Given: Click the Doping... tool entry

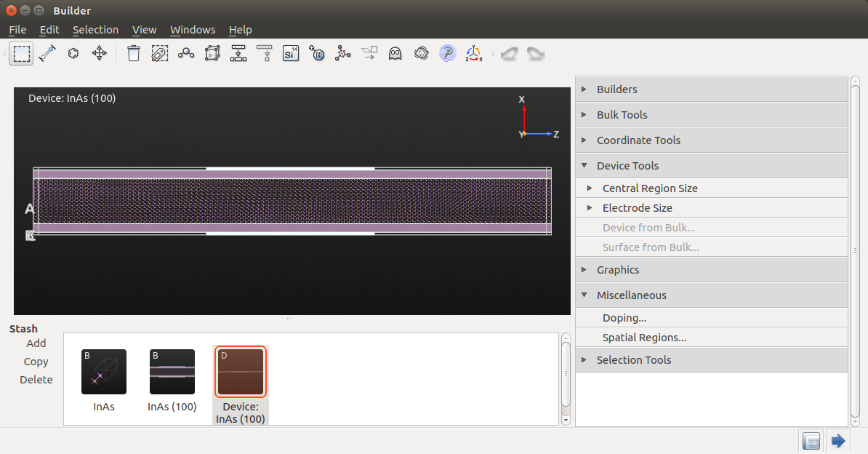Looking at the screenshot, I should click(x=712, y=318).
